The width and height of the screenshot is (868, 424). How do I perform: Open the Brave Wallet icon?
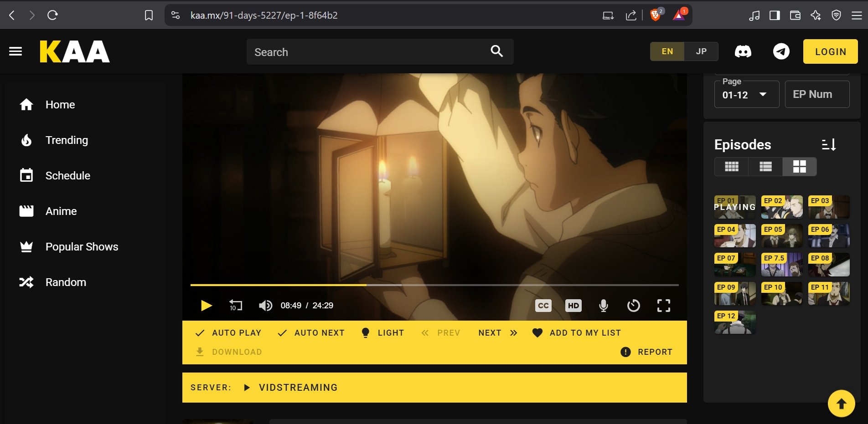795,15
